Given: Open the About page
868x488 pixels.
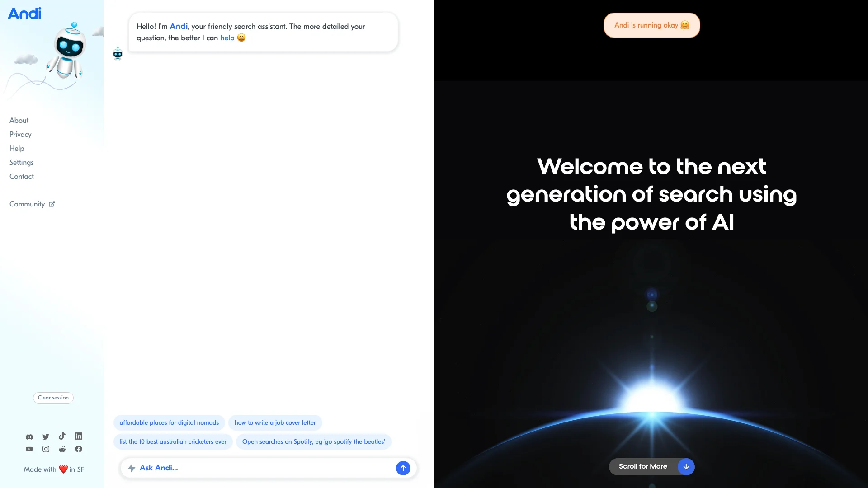Looking at the screenshot, I should click(x=19, y=121).
